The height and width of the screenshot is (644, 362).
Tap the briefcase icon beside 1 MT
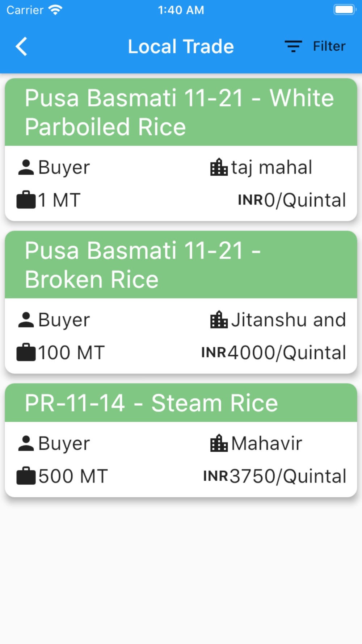click(x=26, y=200)
